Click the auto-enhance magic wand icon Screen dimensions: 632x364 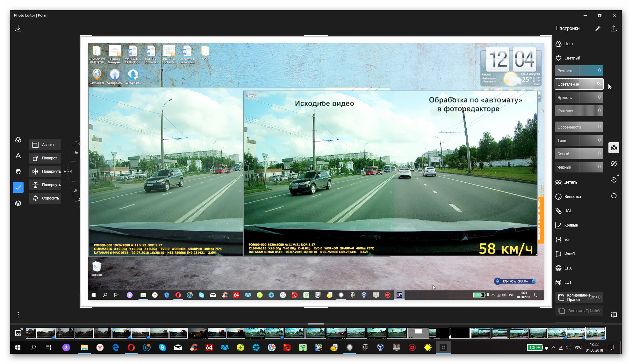(x=598, y=29)
